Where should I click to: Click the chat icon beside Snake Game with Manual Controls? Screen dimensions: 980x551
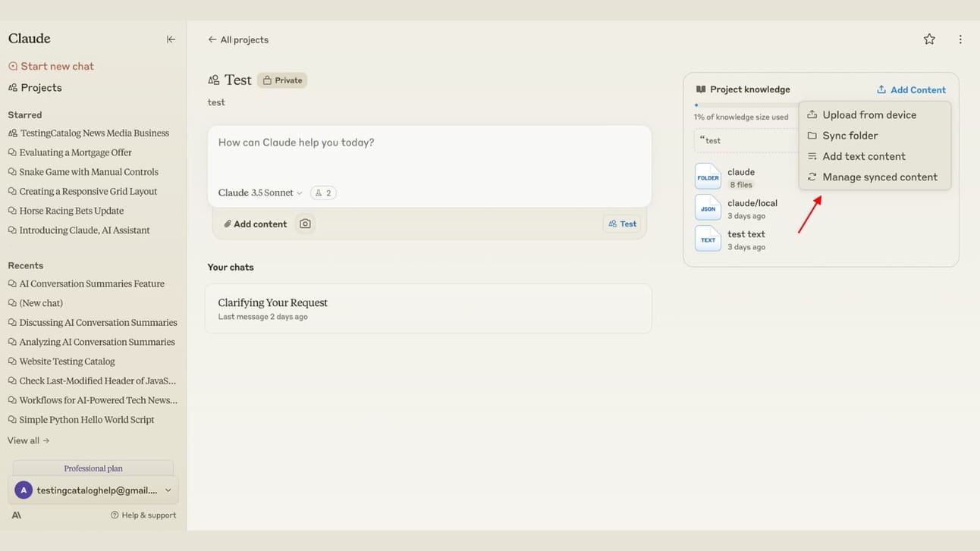click(x=12, y=172)
